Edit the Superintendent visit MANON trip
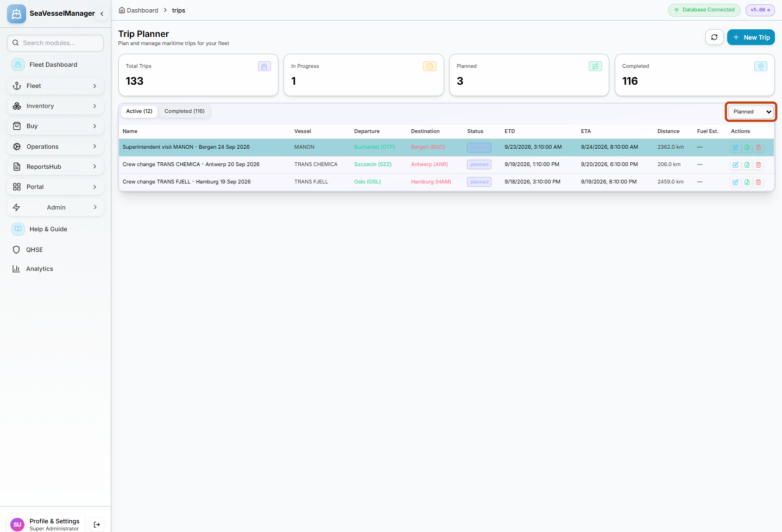The width and height of the screenshot is (782, 532). (x=735, y=148)
